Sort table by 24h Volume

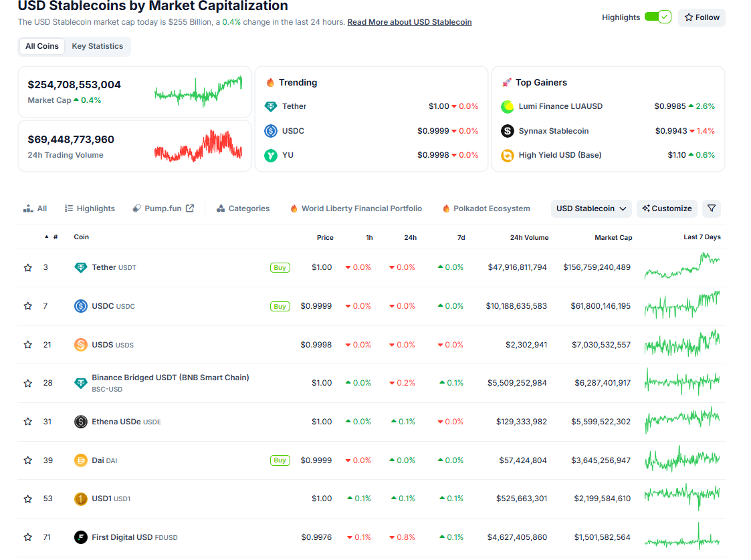(x=529, y=237)
